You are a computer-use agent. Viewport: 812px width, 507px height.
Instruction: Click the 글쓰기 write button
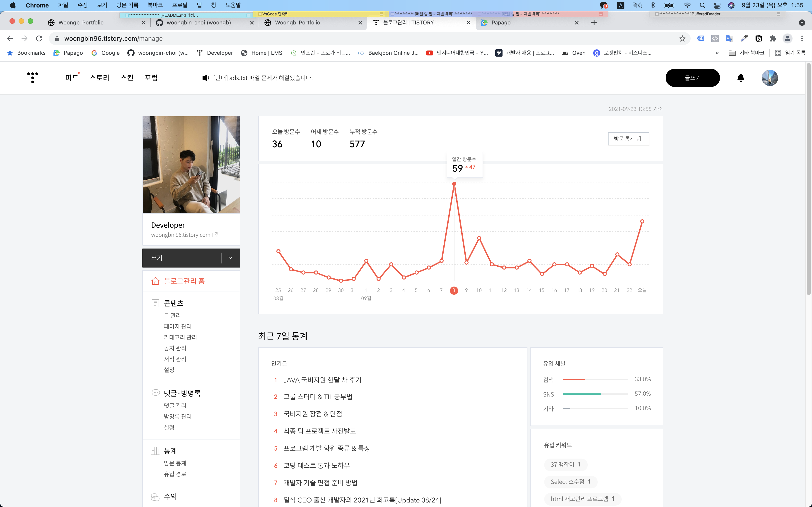[693, 77]
